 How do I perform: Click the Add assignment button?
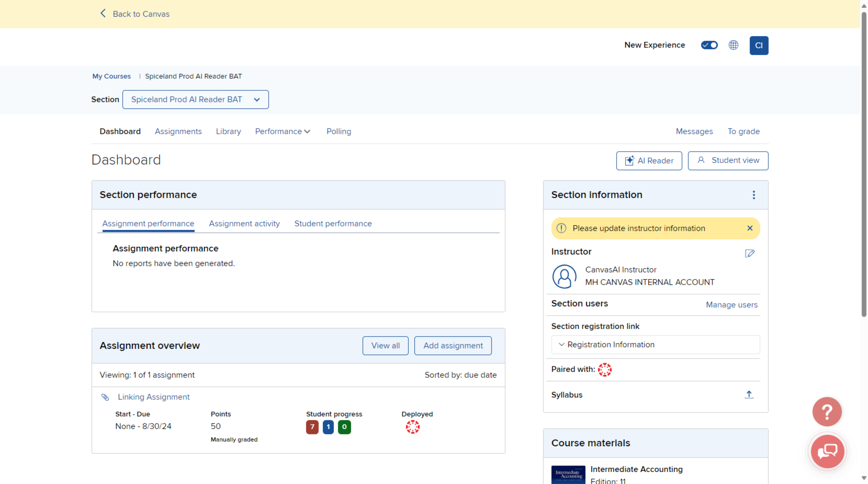tap(453, 345)
